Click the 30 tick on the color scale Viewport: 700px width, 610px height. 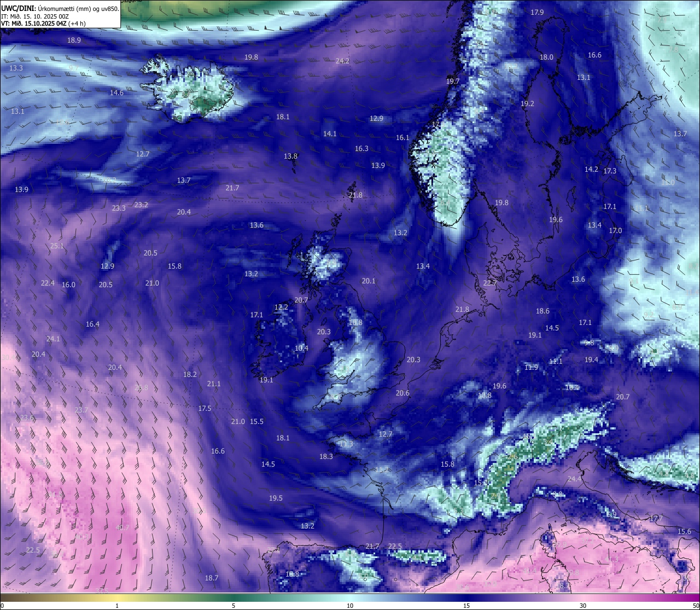coord(583,606)
